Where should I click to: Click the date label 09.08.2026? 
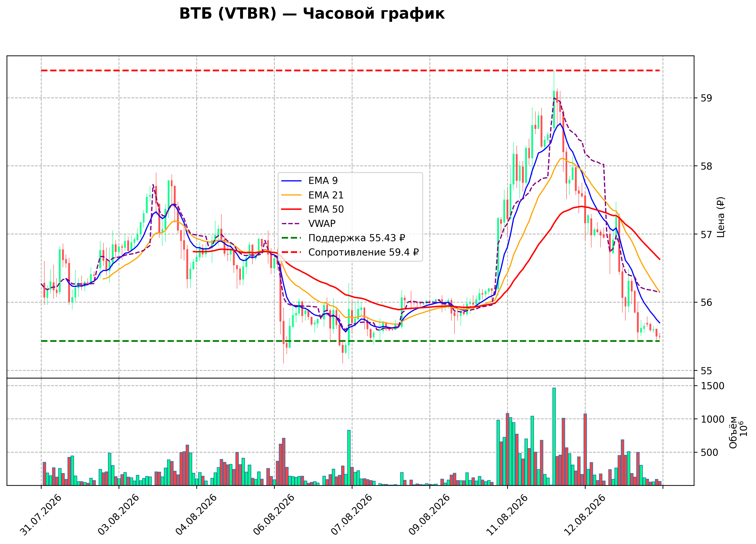point(429,515)
